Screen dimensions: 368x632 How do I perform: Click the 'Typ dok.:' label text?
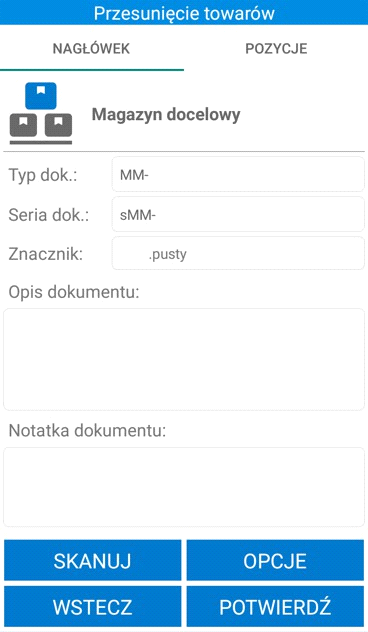(x=43, y=175)
